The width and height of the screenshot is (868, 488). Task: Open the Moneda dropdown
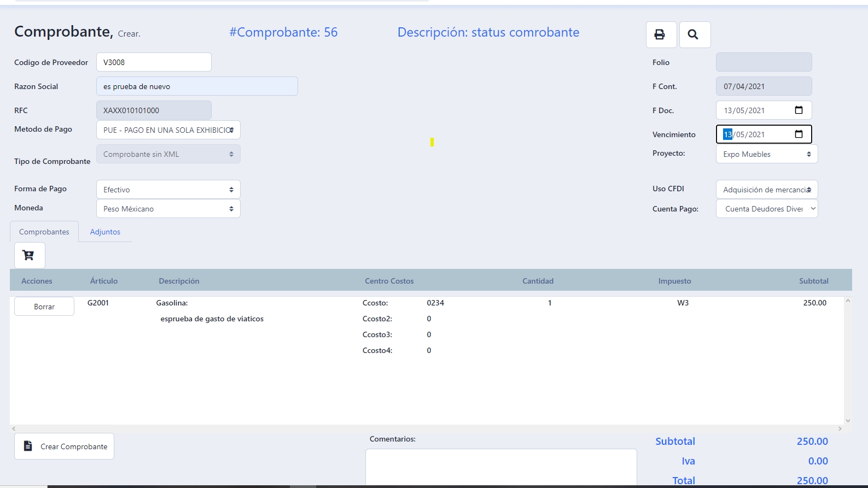coord(168,209)
